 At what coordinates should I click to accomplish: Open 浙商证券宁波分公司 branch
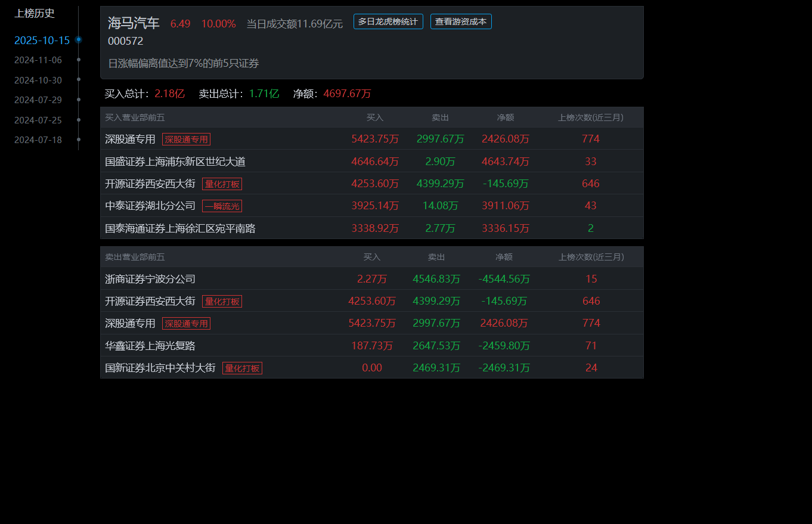click(150, 279)
